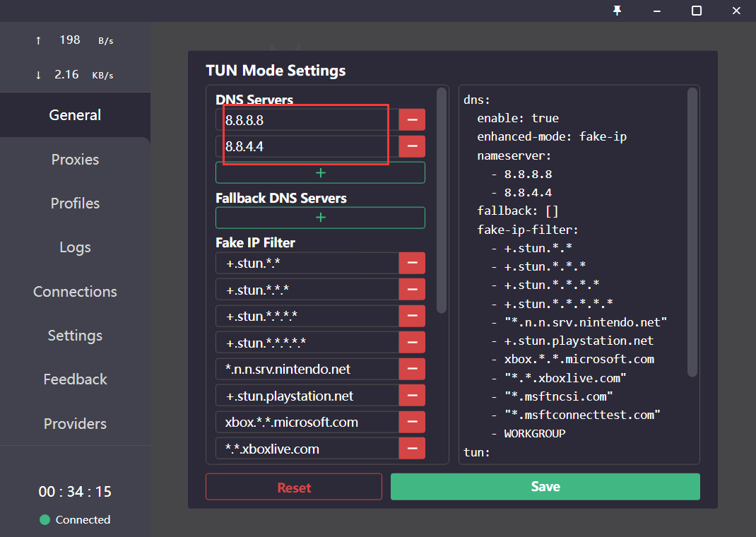Screen dimensions: 756x537
Task: Save the TUN Mode settings
Action: [545, 486]
